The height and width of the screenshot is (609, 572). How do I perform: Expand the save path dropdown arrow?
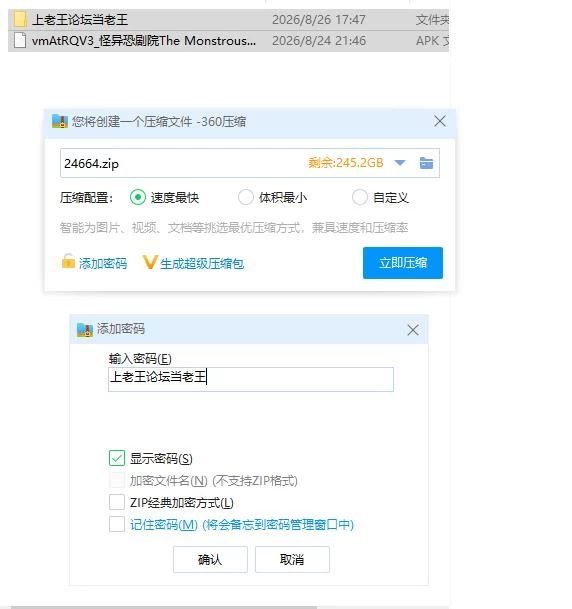400,163
